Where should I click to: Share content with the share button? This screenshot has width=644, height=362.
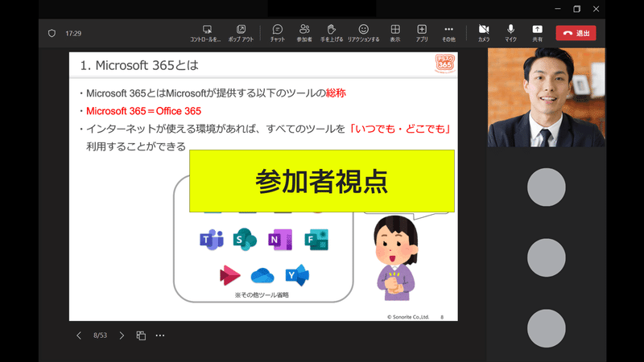(x=537, y=33)
